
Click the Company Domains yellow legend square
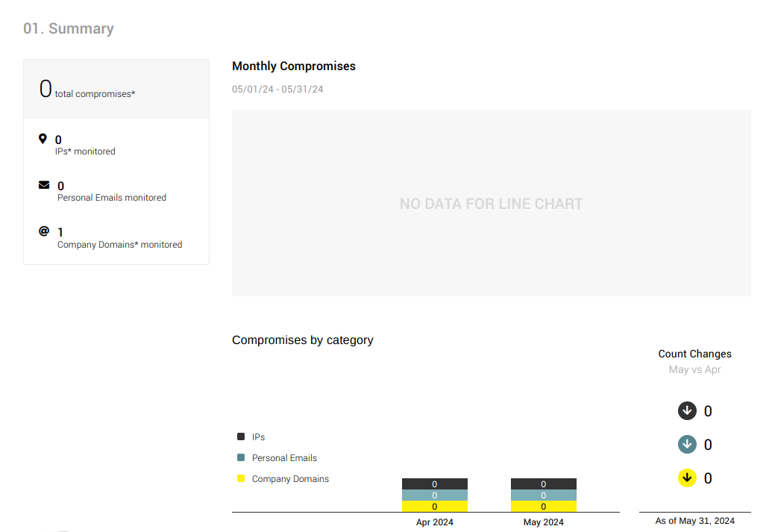pos(241,478)
